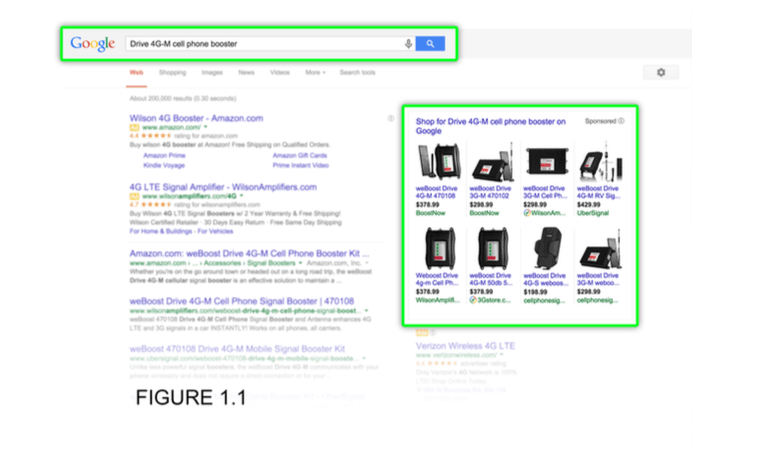Click the Sponsored info icon
The image size is (781, 460).
click(x=621, y=121)
